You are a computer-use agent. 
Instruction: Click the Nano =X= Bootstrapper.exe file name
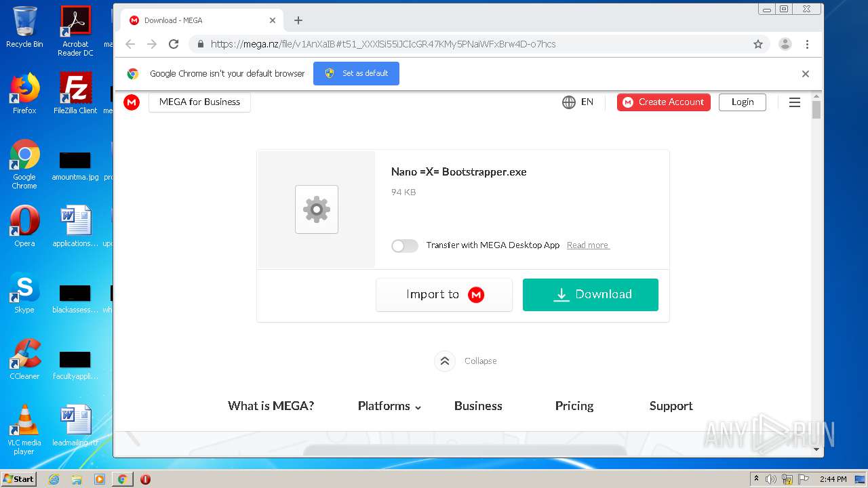(x=459, y=172)
